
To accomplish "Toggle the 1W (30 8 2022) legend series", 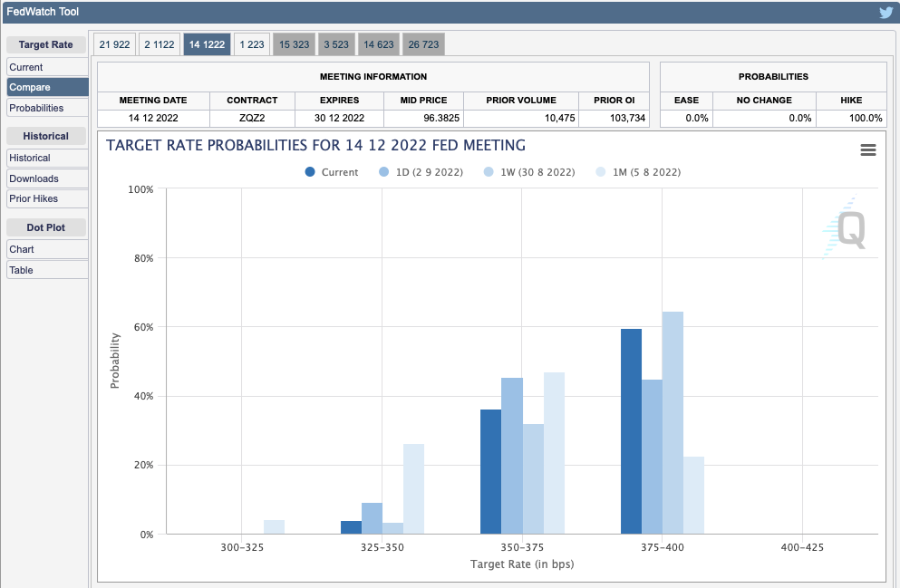I will 528,172.
